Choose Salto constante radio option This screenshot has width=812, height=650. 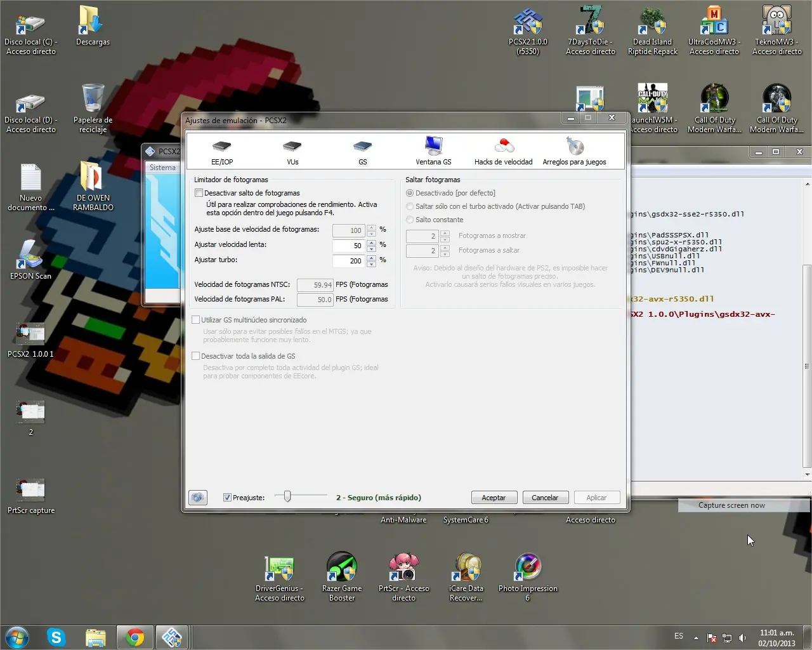click(410, 220)
